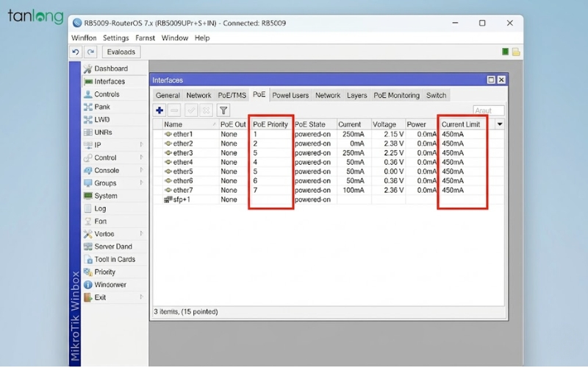The image size is (588, 368).
Task: Click the checkmark enable button
Action: point(191,110)
